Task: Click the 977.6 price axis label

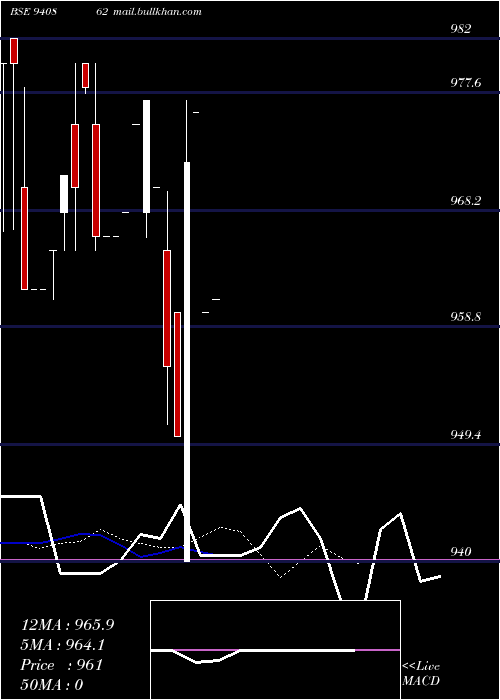Action: click(466, 83)
